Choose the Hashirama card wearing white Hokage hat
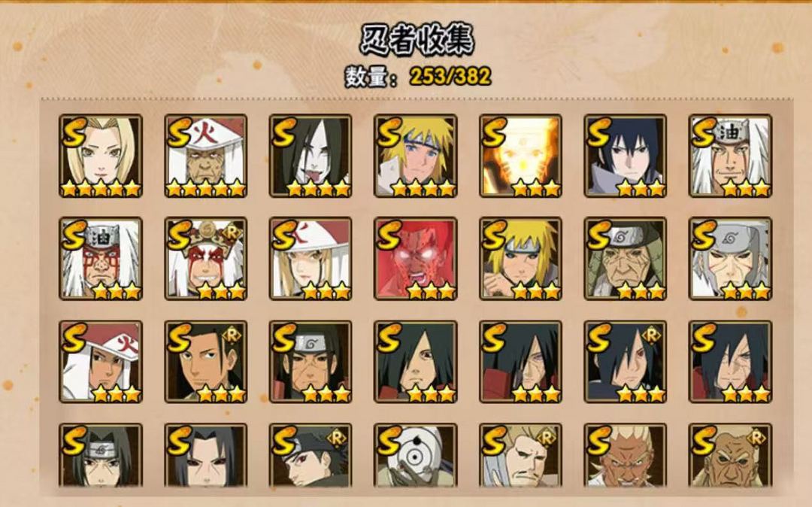This screenshot has height=507, width=812. click(101, 362)
